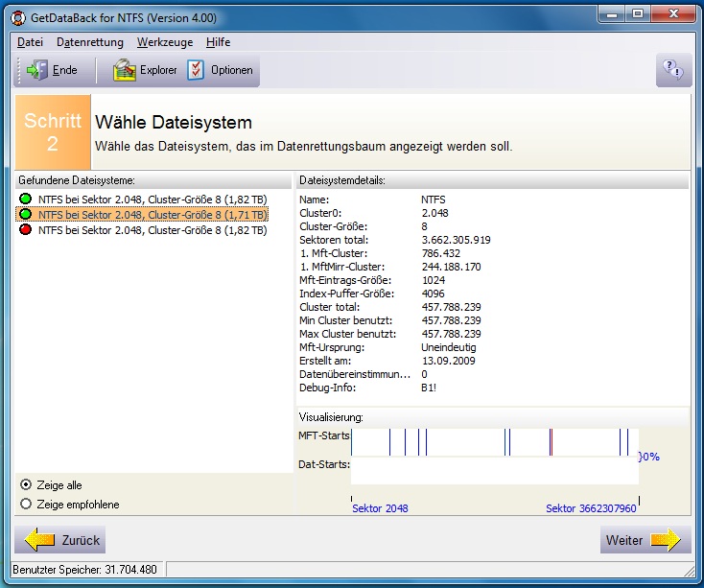This screenshot has height=588, width=704.
Task: Click the Sektor 2048 label
Action: coord(380,508)
